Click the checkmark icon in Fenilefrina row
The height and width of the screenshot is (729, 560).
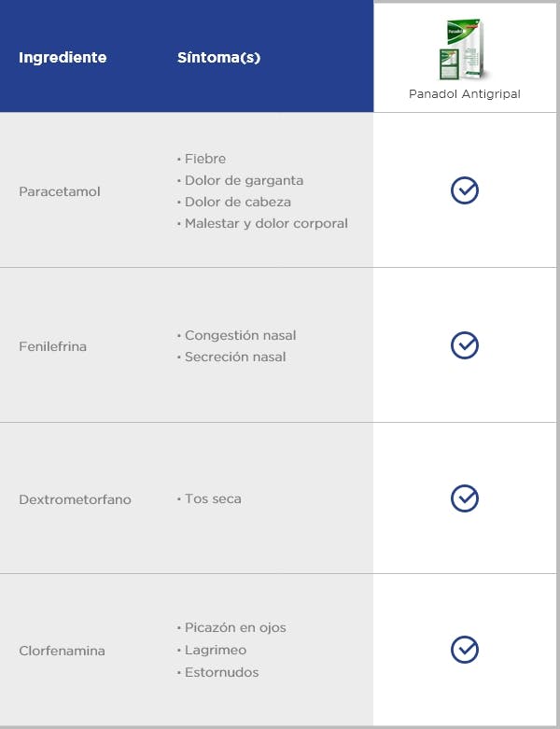click(x=464, y=345)
